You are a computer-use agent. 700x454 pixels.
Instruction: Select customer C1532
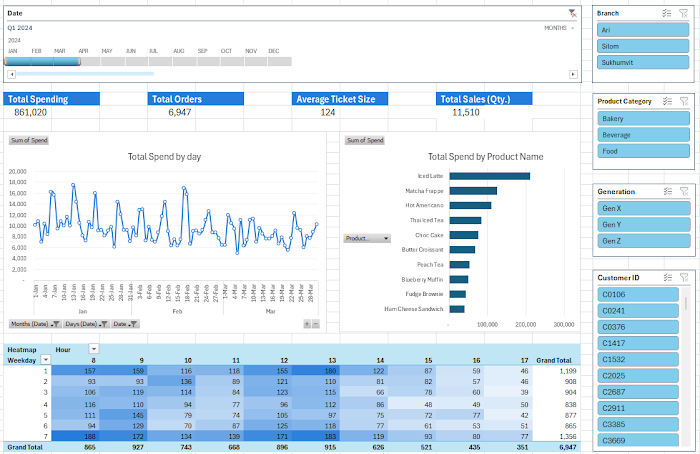[638, 359]
